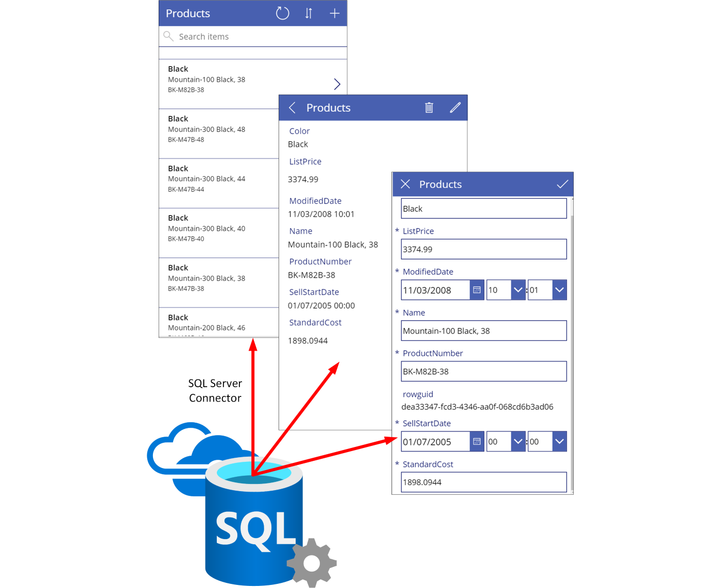721x588 pixels.
Task: Select list item Mountain-200 Black, 46
Action: pyautogui.click(x=219, y=322)
